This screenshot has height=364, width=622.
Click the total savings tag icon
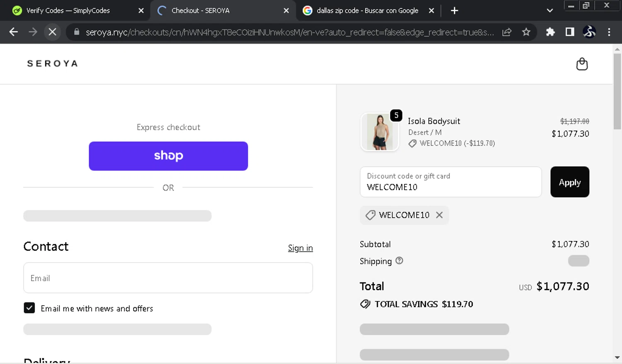tap(365, 304)
